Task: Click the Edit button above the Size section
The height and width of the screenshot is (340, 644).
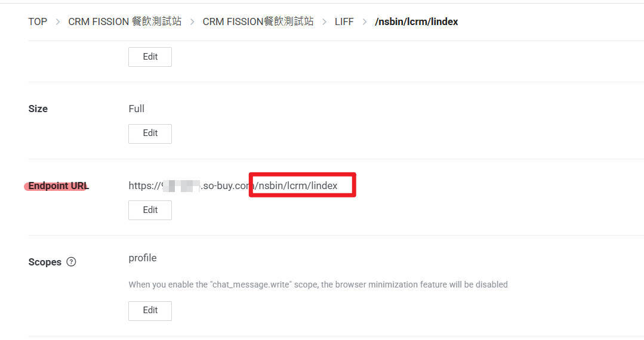Action: pos(150,57)
